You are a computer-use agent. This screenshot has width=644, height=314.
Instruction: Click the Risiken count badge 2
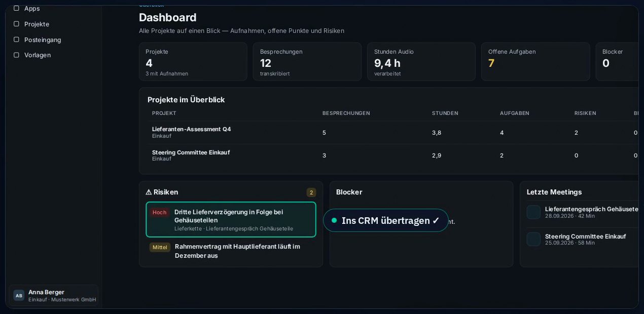click(x=311, y=192)
